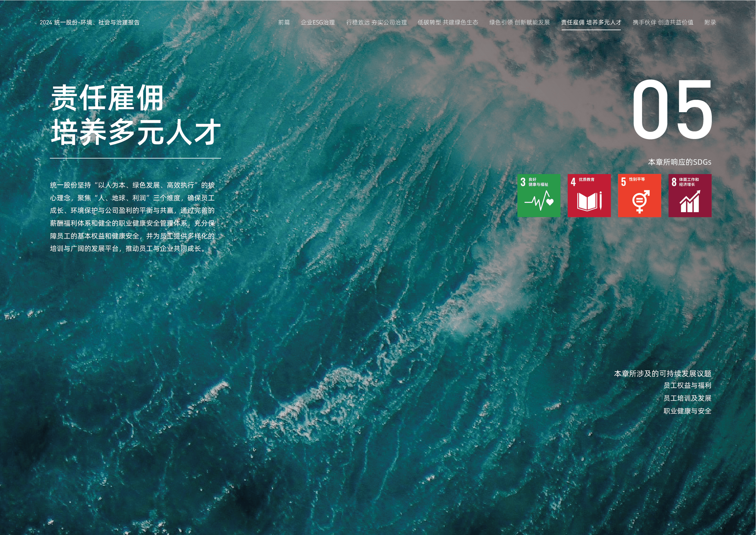Select the active 责任雇佣 培养多元人才 tab
756x535 pixels.
(x=591, y=22)
